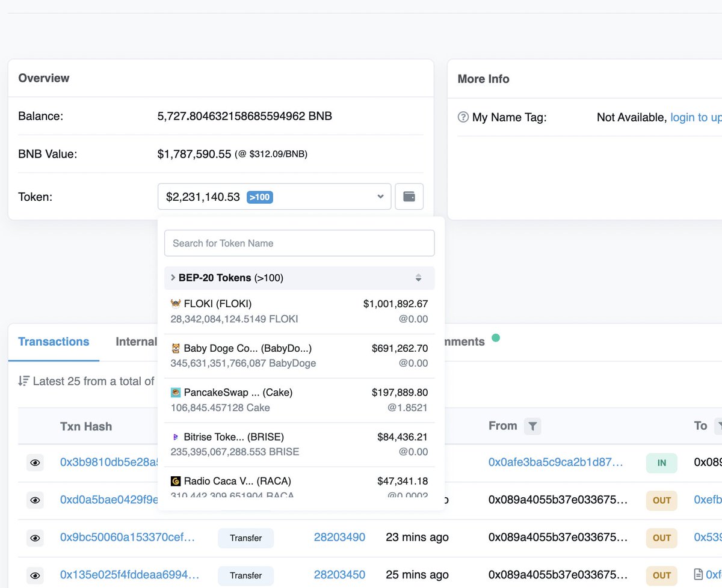Click the Overview panel heading
This screenshot has width=722, height=588.
(x=44, y=78)
